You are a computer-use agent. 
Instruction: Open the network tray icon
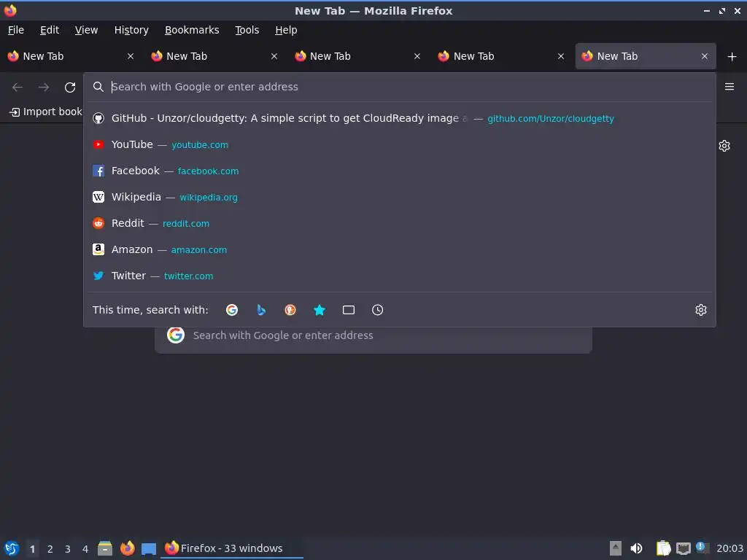tap(683, 548)
